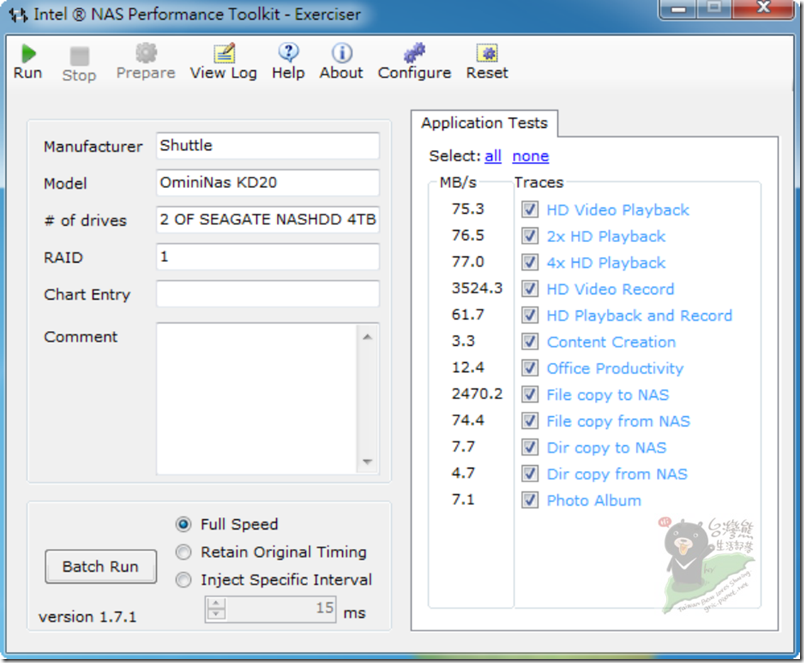Uncheck Dir copy to NAS
The image size is (804, 663).
[x=530, y=447]
